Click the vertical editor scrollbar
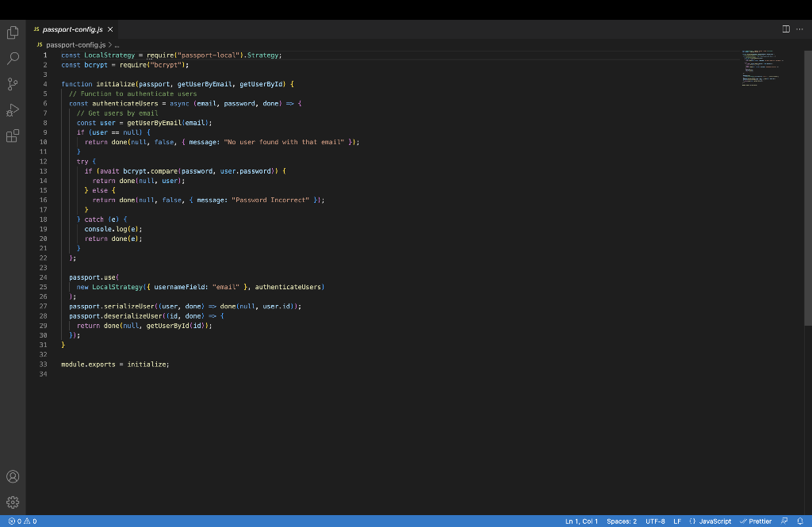 click(808, 188)
